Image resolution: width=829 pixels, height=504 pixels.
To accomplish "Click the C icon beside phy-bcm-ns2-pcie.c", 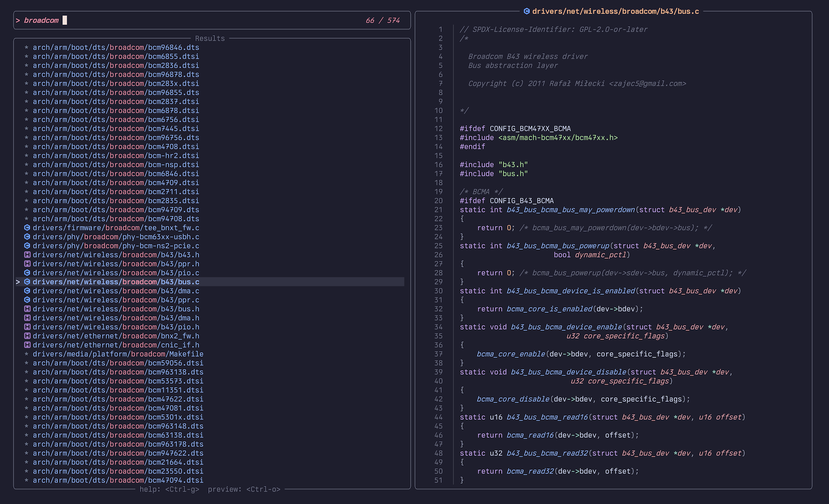I will pos(27,246).
